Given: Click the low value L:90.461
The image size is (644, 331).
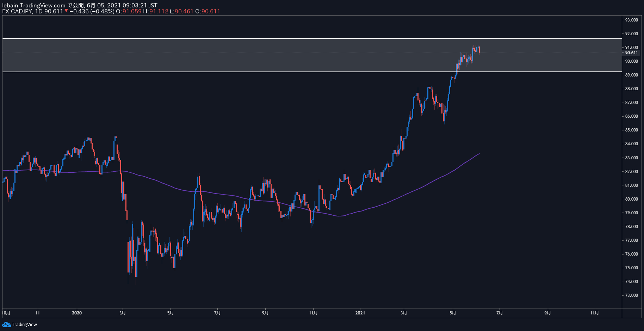Looking at the screenshot, I should point(182,11).
